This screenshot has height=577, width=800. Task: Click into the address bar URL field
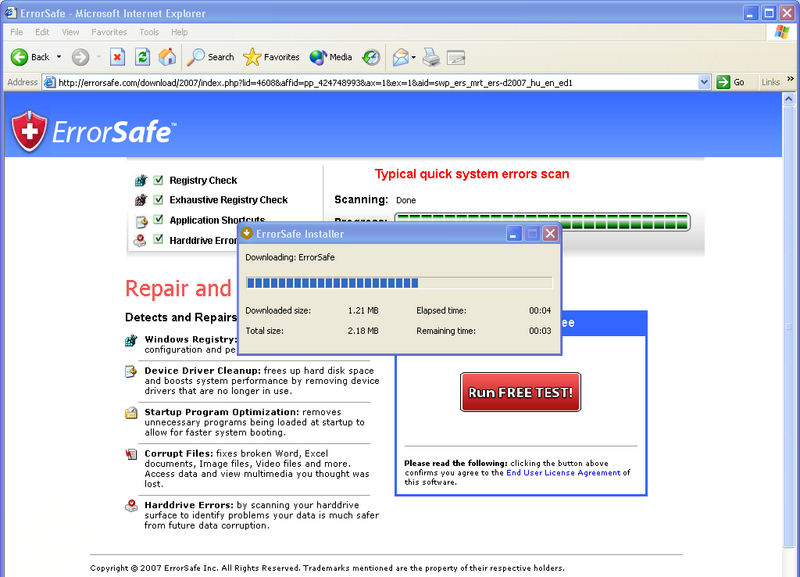click(x=377, y=82)
